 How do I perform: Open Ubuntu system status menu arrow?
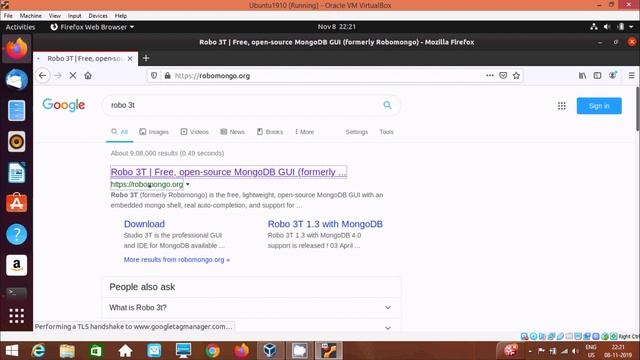click(631, 27)
